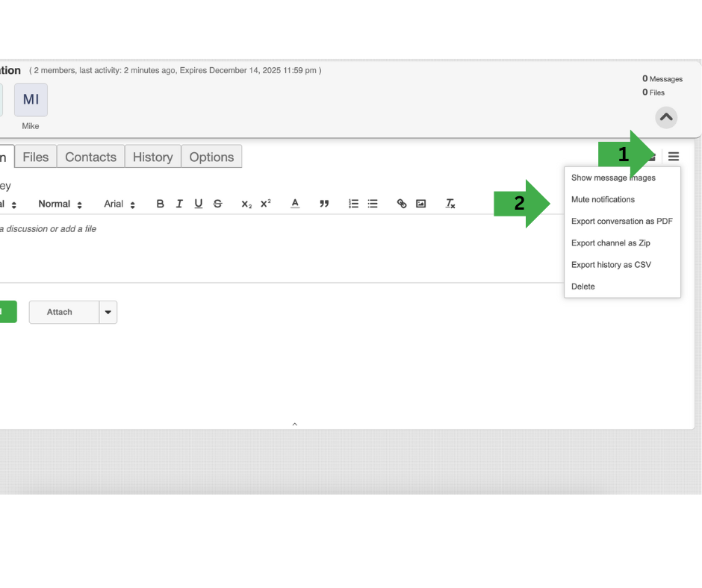Insert a bulleted list
Screen dimensions: 702x588
[x=373, y=204]
